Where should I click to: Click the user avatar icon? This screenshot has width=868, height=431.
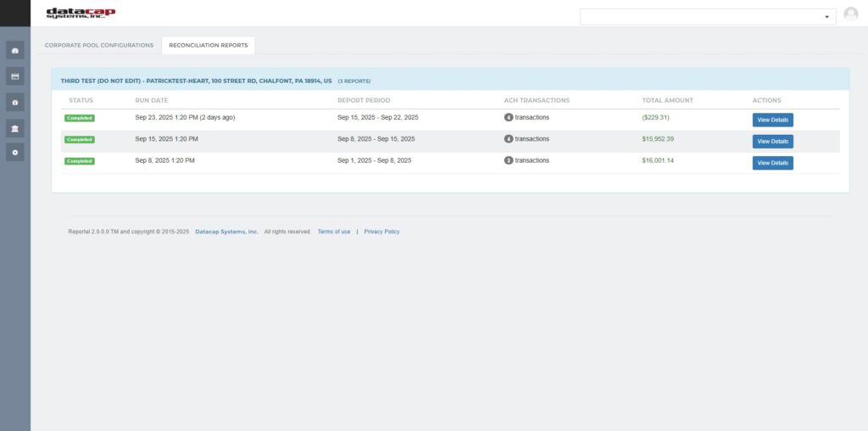pos(851,14)
